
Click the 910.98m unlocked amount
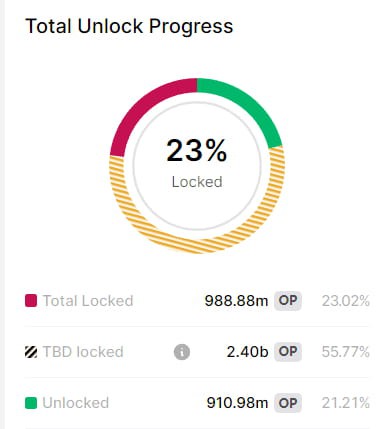pyautogui.click(x=237, y=403)
